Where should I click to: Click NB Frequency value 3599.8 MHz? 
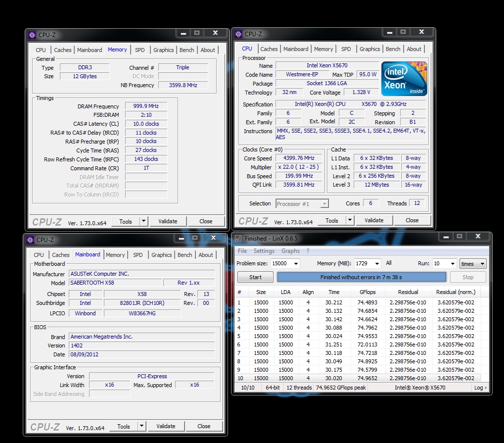coord(183,85)
